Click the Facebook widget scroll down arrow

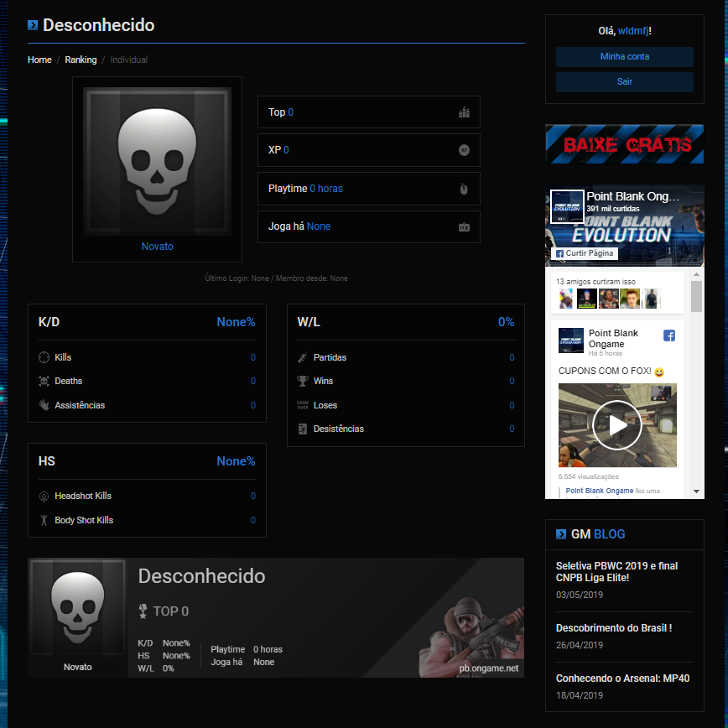pos(696,491)
